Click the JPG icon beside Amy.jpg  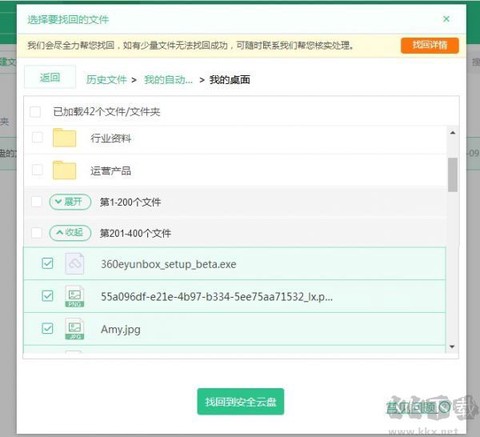[x=75, y=329]
